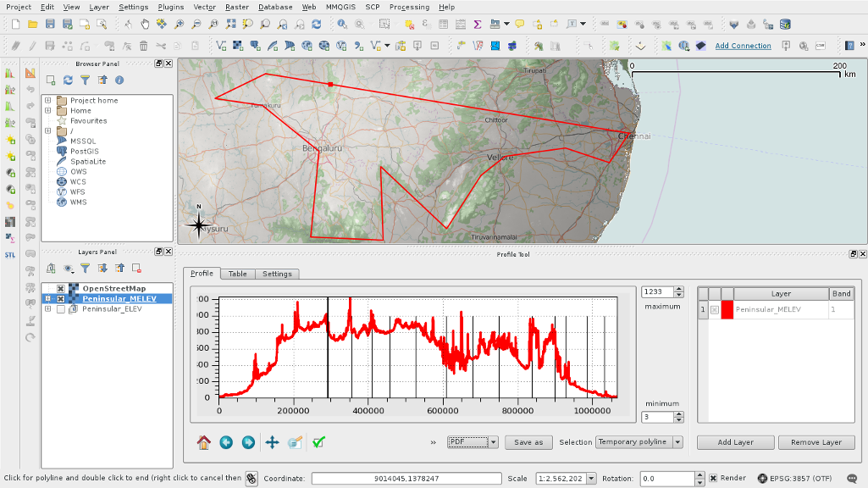Click the plot pan cross-arrows icon
The height and width of the screenshot is (488, 868).
pyautogui.click(x=272, y=442)
